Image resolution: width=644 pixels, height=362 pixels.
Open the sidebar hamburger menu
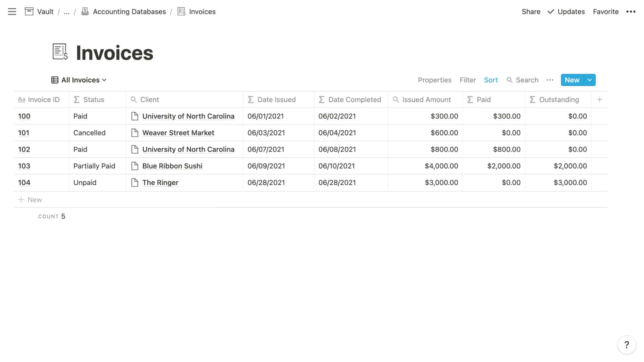pyautogui.click(x=12, y=12)
